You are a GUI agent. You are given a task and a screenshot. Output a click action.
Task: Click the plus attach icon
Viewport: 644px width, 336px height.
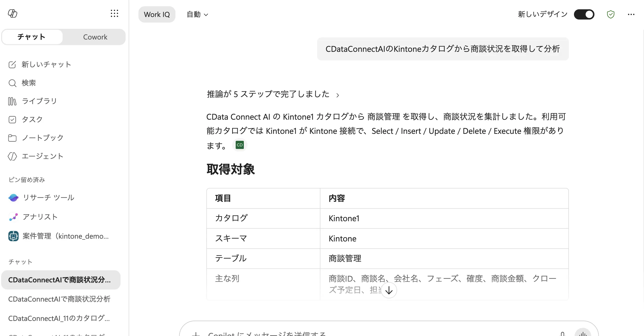click(x=196, y=334)
